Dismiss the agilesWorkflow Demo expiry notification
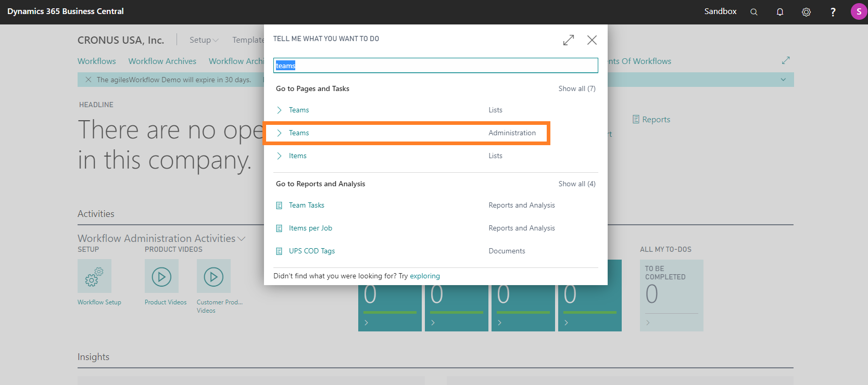The image size is (868, 385). tap(89, 80)
